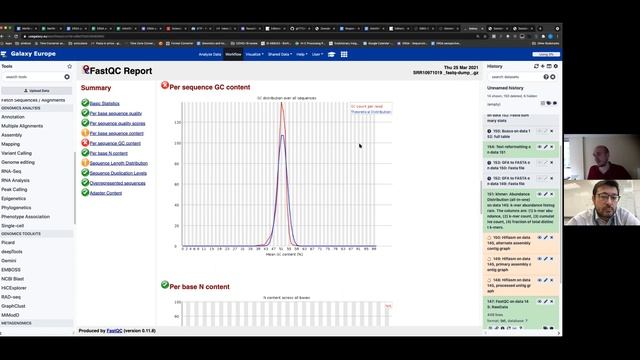Edit attributes of dataset 147 FastQC
This screenshot has height=360, width=640.
546,302
